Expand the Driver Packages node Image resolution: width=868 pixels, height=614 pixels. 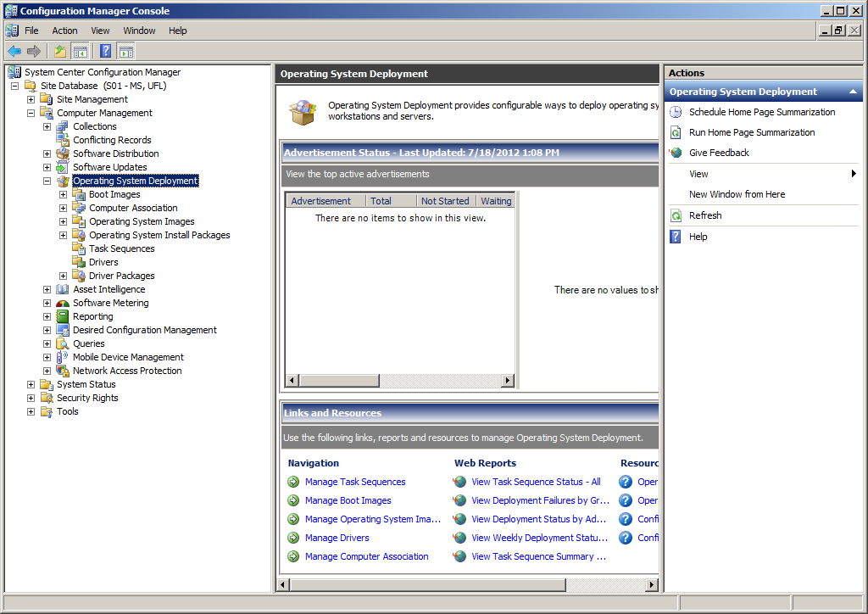coord(63,276)
